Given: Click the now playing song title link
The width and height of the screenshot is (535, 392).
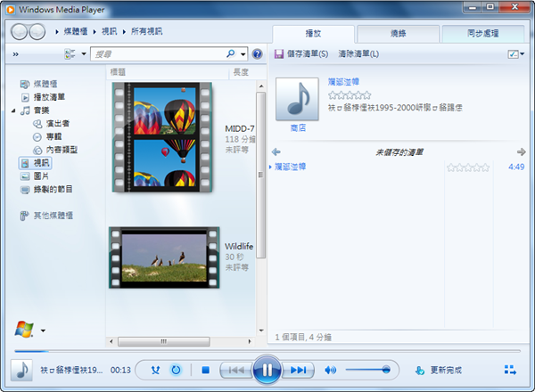Looking at the screenshot, I should click(x=343, y=82).
